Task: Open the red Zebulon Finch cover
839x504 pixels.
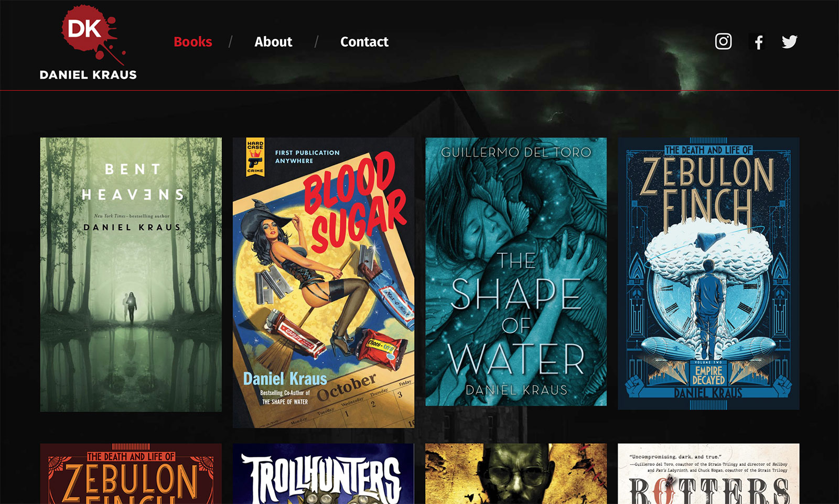Action: 131,474
